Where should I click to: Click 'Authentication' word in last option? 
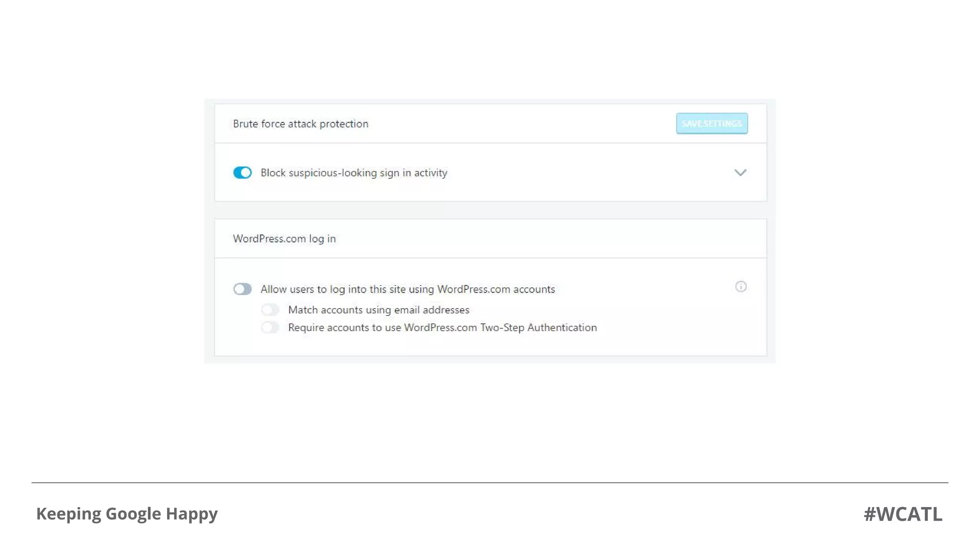point(562,328)
